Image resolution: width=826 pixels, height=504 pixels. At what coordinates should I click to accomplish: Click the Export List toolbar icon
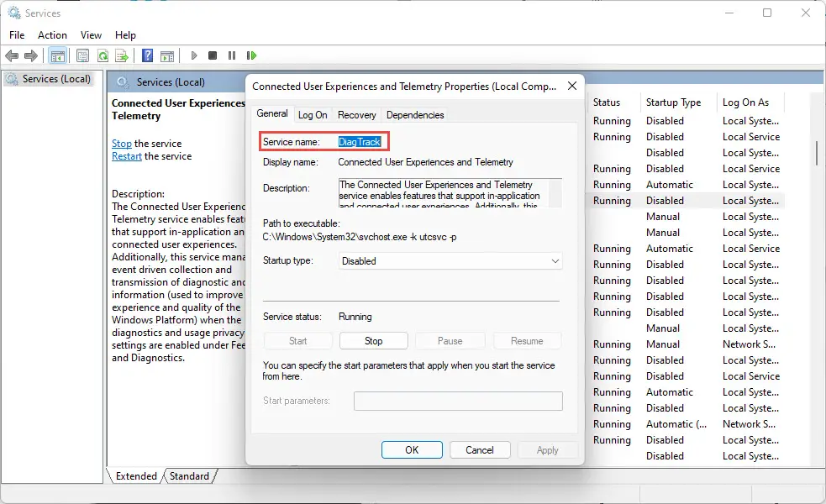122,55
